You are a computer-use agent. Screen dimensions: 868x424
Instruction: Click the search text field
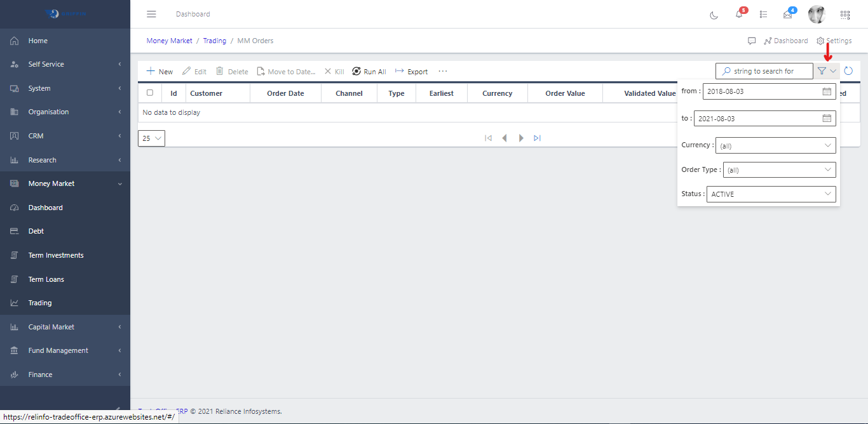[x=769, y=71]
